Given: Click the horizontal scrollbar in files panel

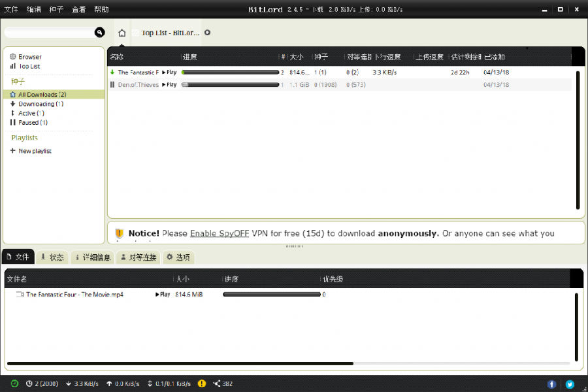Looking at the screenshot, I should [180, 363].
